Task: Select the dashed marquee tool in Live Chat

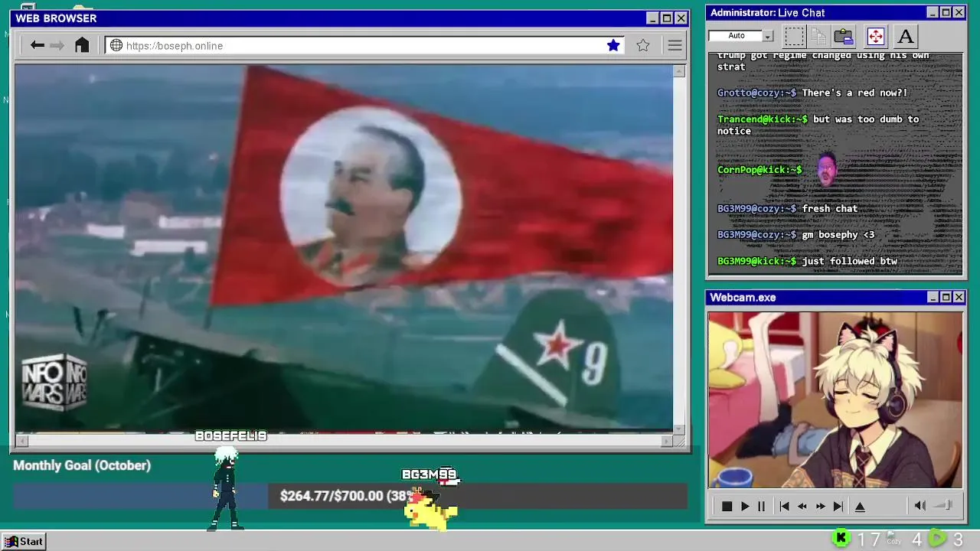Action: click(x=795, y=36)
